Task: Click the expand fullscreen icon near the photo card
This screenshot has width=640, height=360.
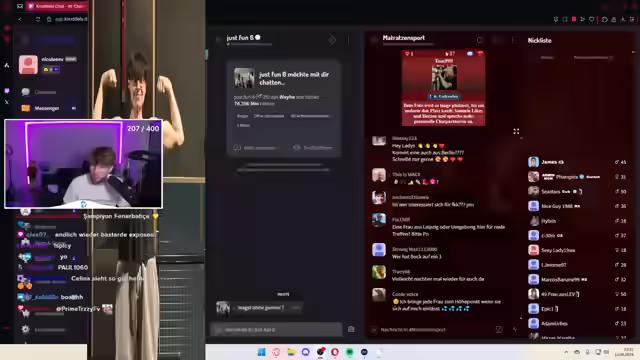Action: click(516, 131)
